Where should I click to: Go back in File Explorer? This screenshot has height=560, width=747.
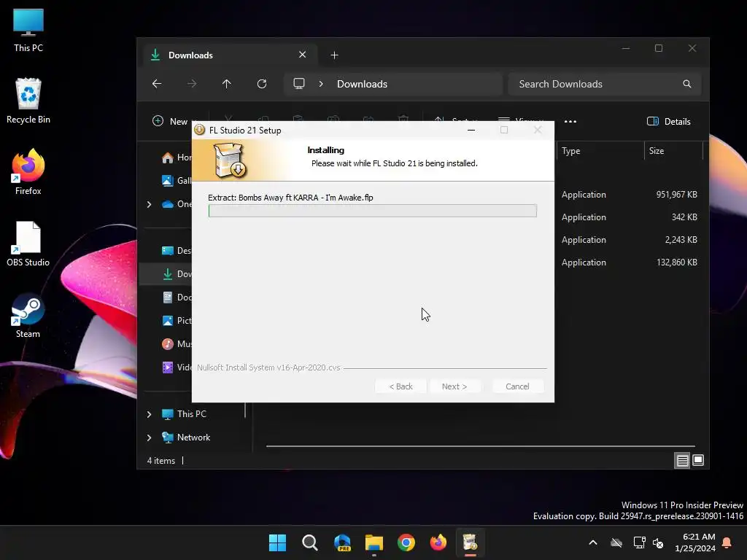pyautogui.click(x=157, y=84)
